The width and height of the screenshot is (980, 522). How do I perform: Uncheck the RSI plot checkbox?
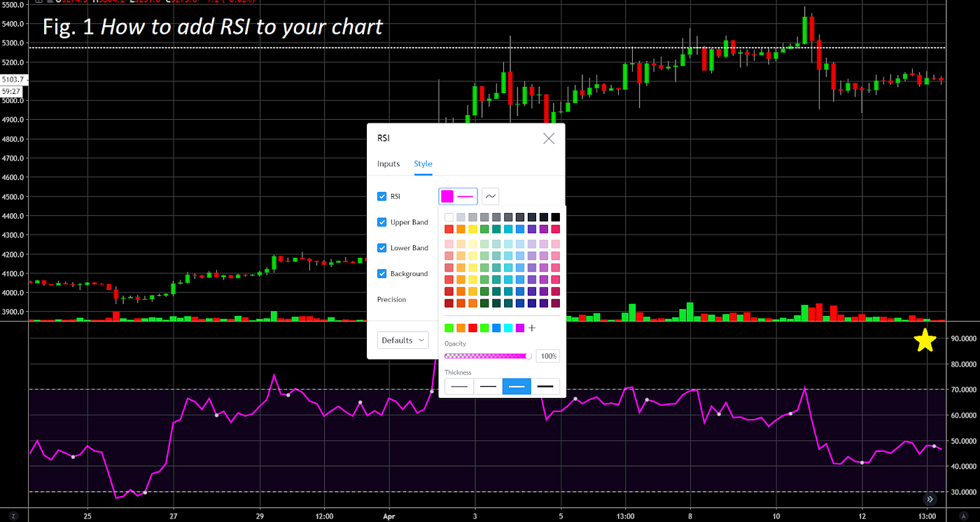pyautogui.click(x=382, y=196)
